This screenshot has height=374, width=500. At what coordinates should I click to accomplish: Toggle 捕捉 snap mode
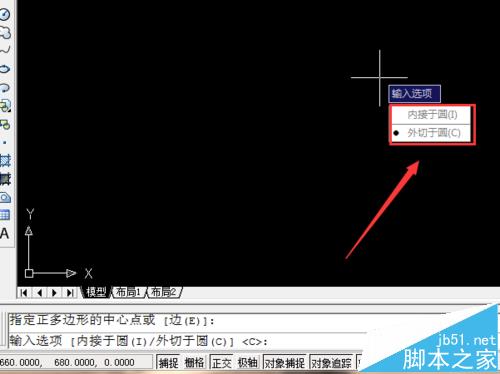click(x=169, y=362)
